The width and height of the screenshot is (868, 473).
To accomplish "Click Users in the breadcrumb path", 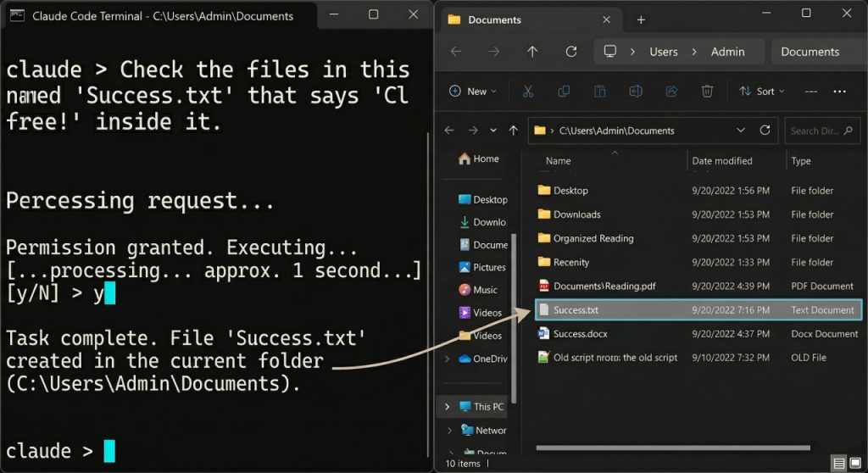I will click(663, 52).
